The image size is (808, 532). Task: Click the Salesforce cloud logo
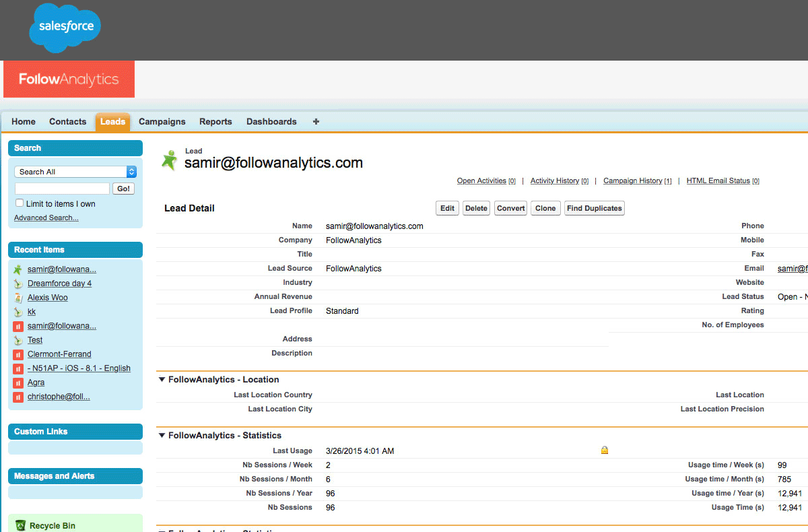(65, 28)
